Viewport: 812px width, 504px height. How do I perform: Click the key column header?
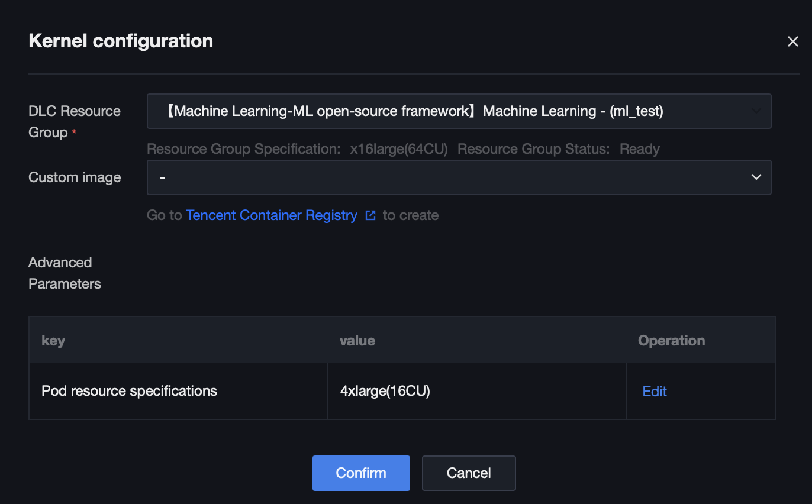[x=53, y=340]
